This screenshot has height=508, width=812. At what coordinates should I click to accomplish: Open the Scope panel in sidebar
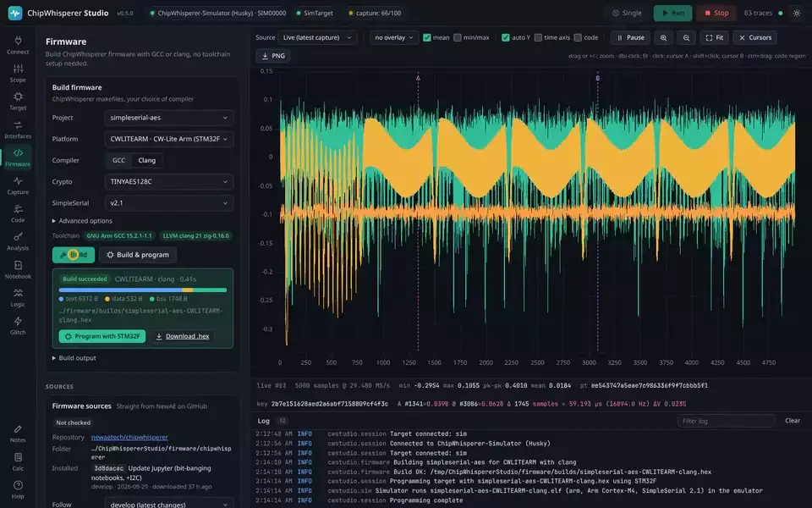pyautogui.click(x=18, y=73)
